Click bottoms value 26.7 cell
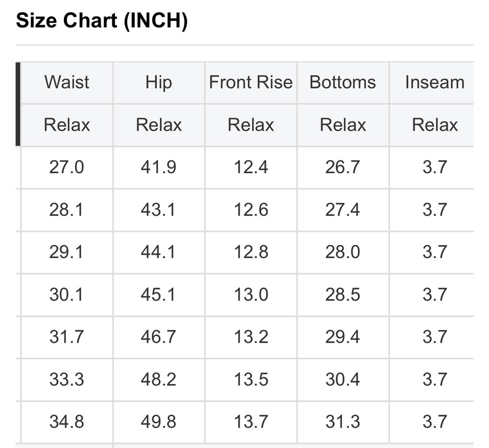Screen dimensions: 489x448 click(343, 167)
